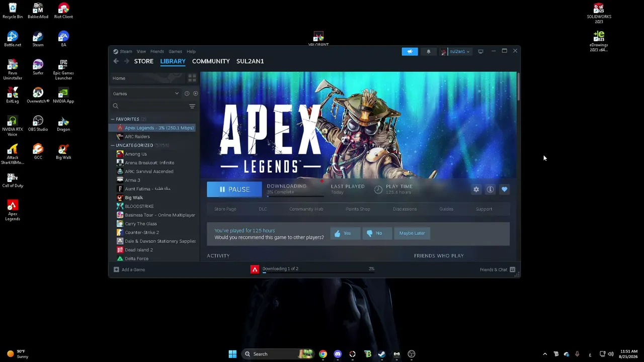
Task: Select the Epic Games Launcher desktop icon
Action: coord(63,70)
